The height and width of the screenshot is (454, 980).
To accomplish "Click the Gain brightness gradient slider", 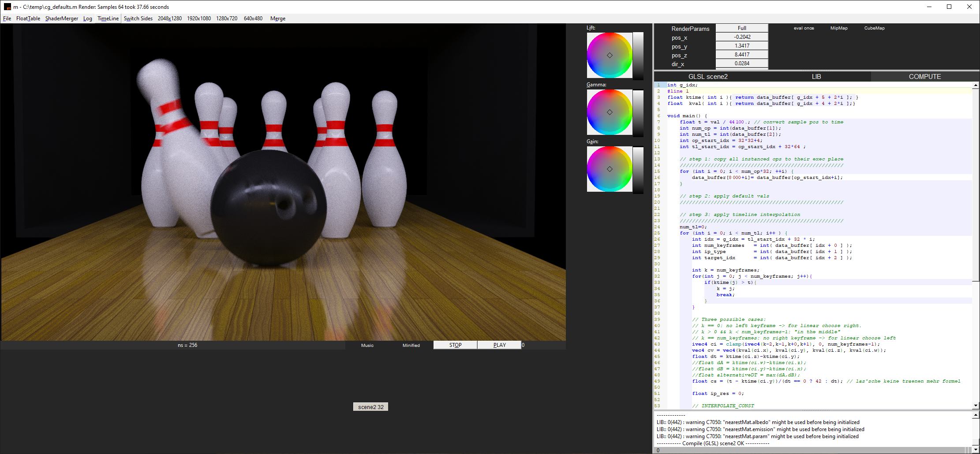I will point(638,170).
